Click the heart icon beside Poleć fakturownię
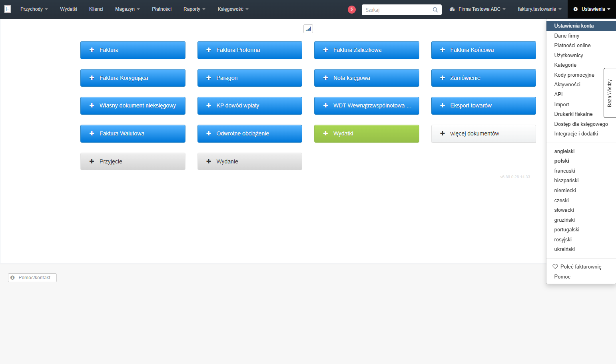This screenshot has width=616, height=364. [555, 267]
